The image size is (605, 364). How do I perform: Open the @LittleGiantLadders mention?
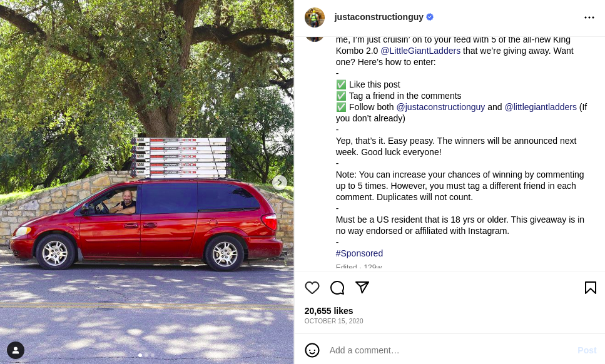click(x=420, y=51)
